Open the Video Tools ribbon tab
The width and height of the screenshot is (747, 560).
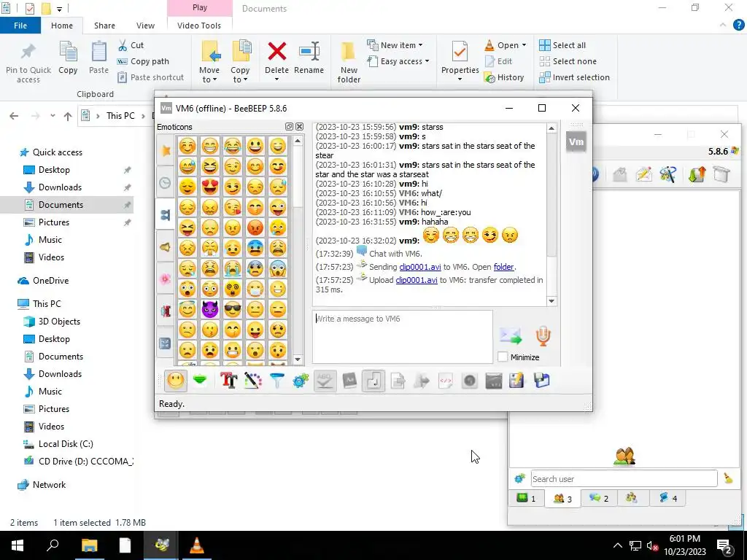(x=199, y=26)
